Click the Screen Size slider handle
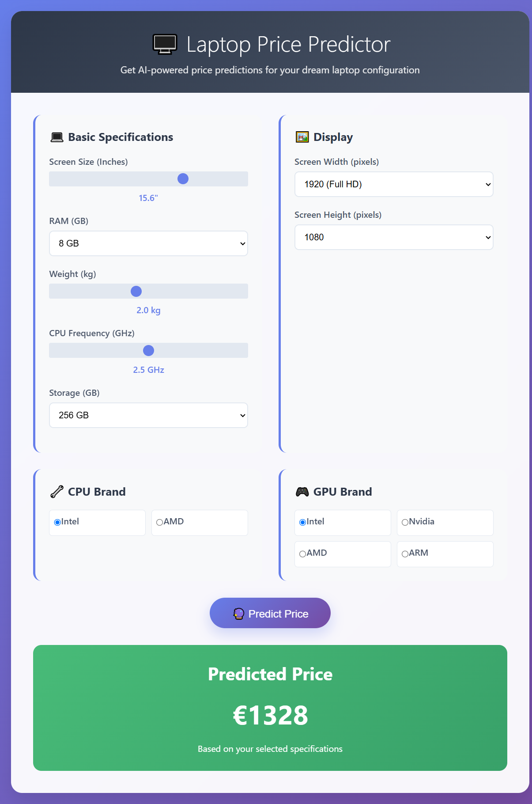532x804 pixels. pyautogui.click(x=183, y=178)
